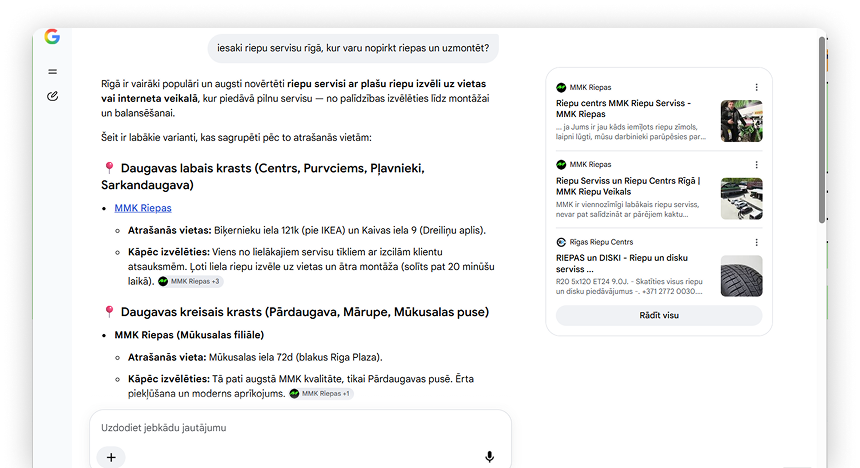Click the Rādīt visu button
This screenshot has width=860, height=468.
coord(659,315)
